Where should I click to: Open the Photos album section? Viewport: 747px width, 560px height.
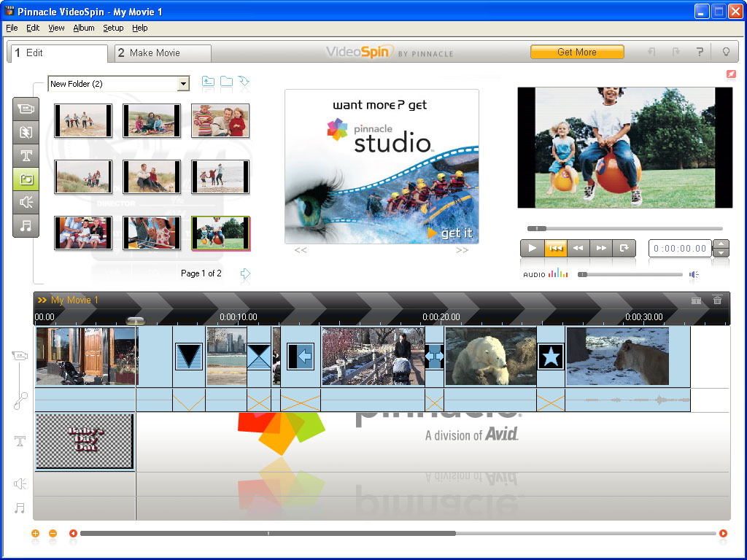coord(26,179)
